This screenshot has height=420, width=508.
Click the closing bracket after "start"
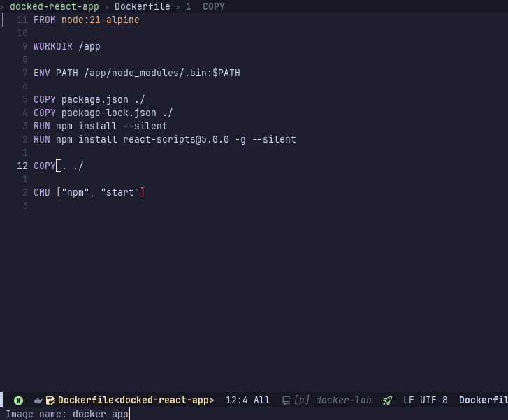[x=143, y=192]
